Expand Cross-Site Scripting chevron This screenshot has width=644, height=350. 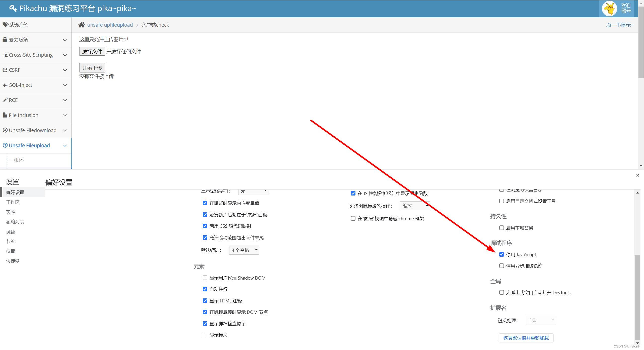pos(65,55)
